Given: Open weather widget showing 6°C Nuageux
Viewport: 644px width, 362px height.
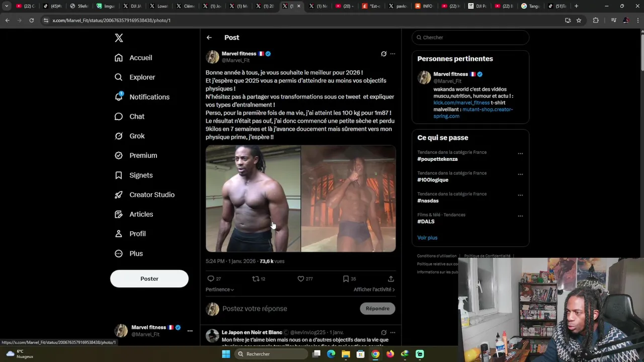Looking at the screenshot, I should [19, 354].
